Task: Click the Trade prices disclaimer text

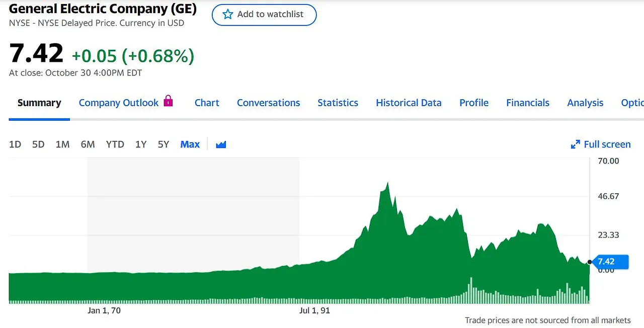Action: point(547,320)
